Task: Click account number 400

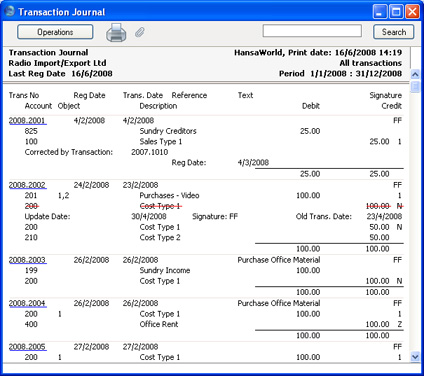Action: [31, 324]
